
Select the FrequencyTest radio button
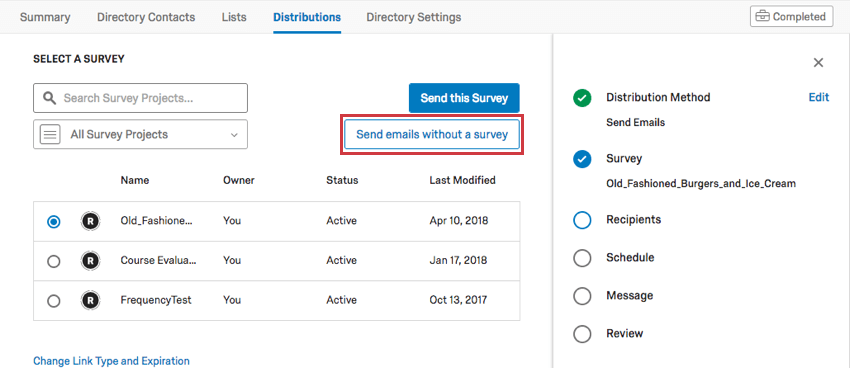pos(54,301)
